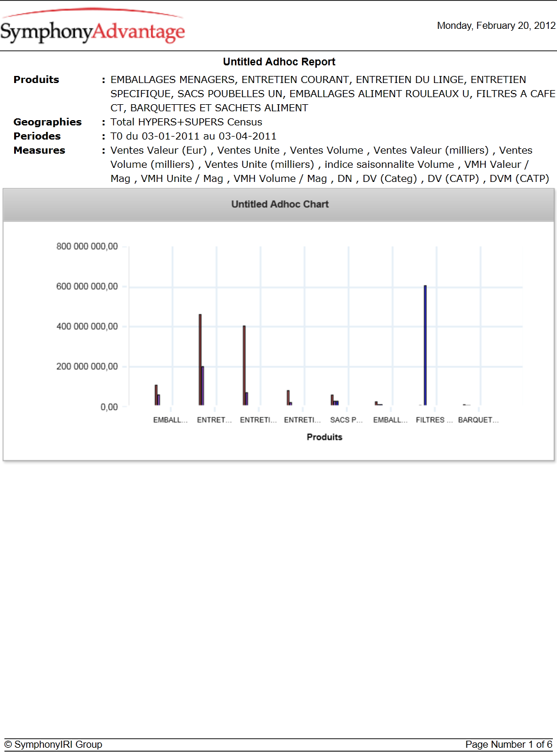557x756 pixels.
Task: Click the Produits axis title under the chart
Action: [324, 437]
